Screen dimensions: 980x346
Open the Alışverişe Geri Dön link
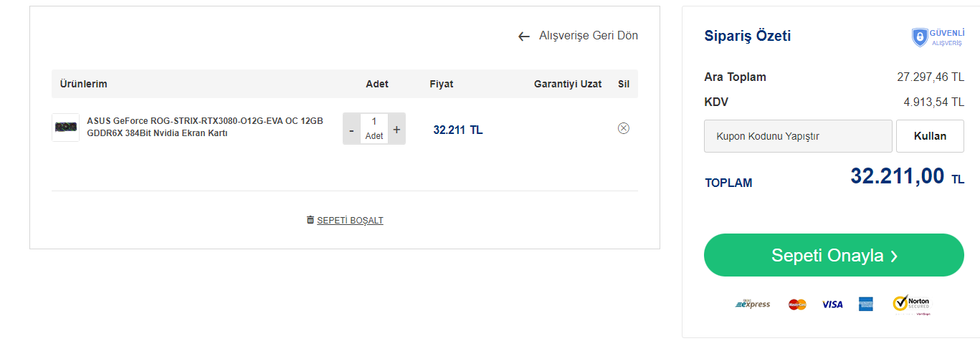[x=588, y=36]
